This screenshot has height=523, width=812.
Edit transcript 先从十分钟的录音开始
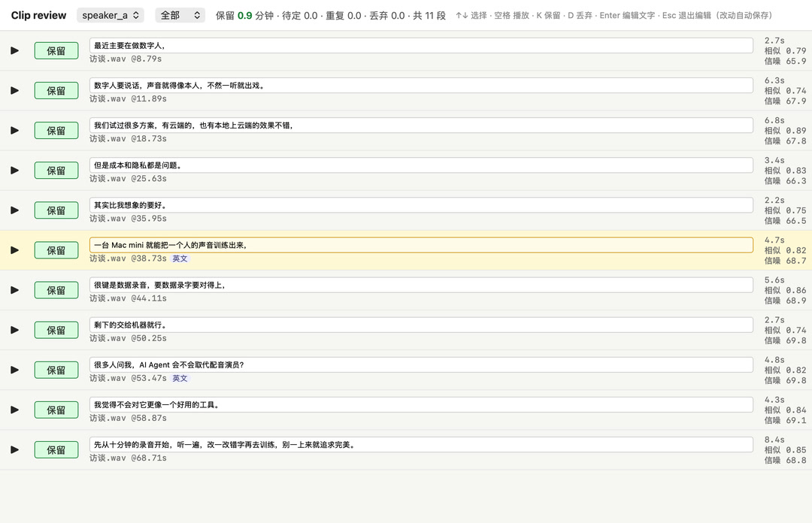[421, 444]
